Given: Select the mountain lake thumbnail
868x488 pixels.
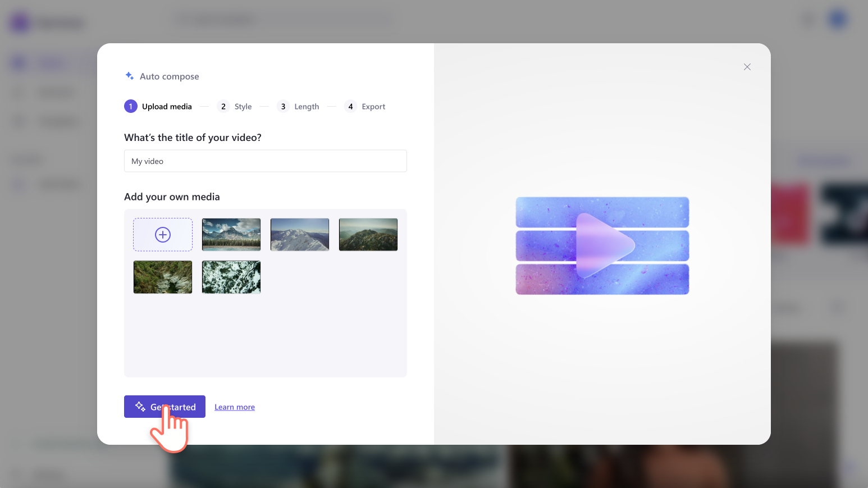Looking at the screenshot, I should [231, 234].
